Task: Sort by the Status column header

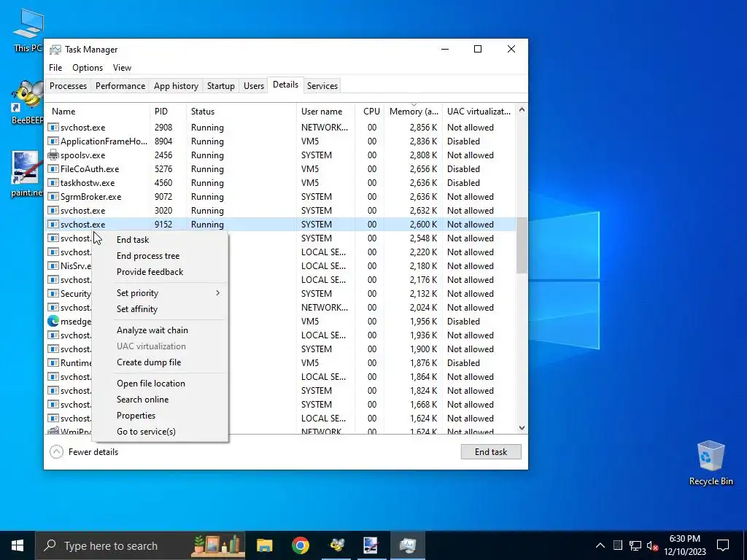Action: [241, 112]
